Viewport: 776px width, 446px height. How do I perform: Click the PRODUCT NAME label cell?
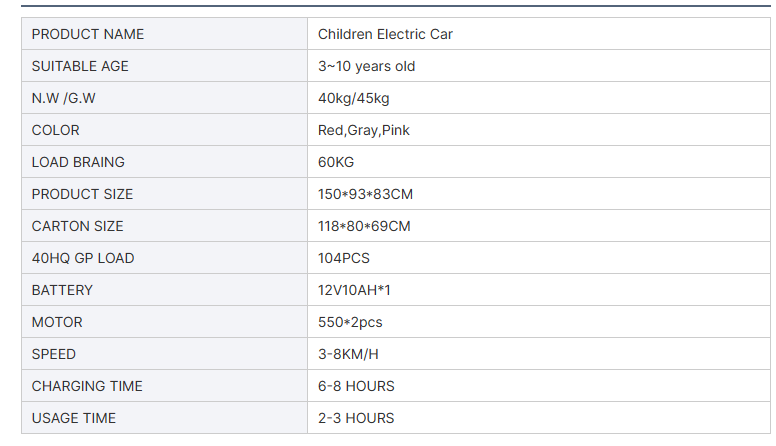(x=88, y=34)
